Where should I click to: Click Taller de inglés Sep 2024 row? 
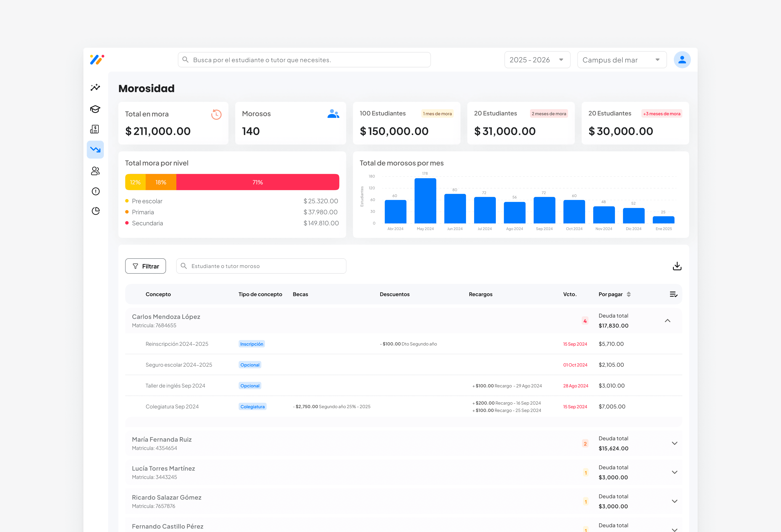point(404,386)
